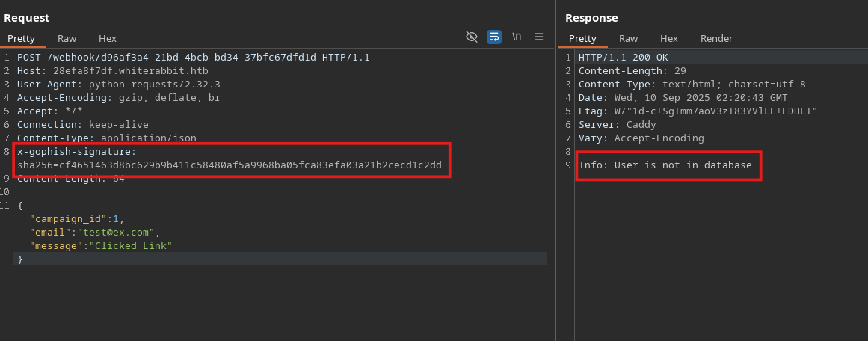Select the Request Pretty tab

click(22, 38)
